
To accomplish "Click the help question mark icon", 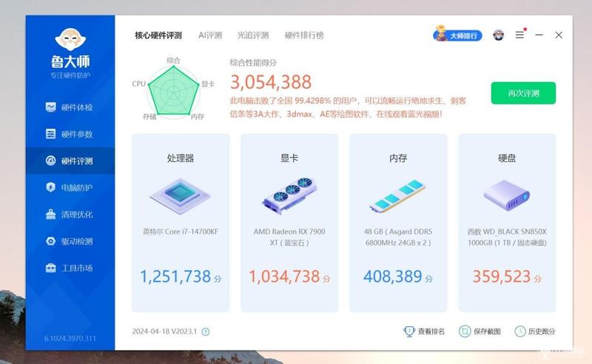I will pos(206,331).
